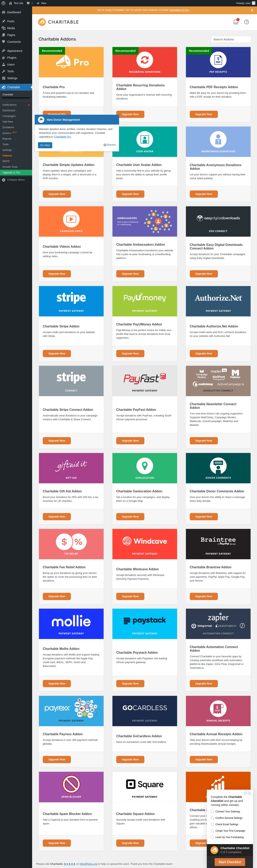Image resolution: width=257 pixels, height=868 pixels.
Task: Select the Check Email Settings checklist item
Action: click(x=224, y=824)
